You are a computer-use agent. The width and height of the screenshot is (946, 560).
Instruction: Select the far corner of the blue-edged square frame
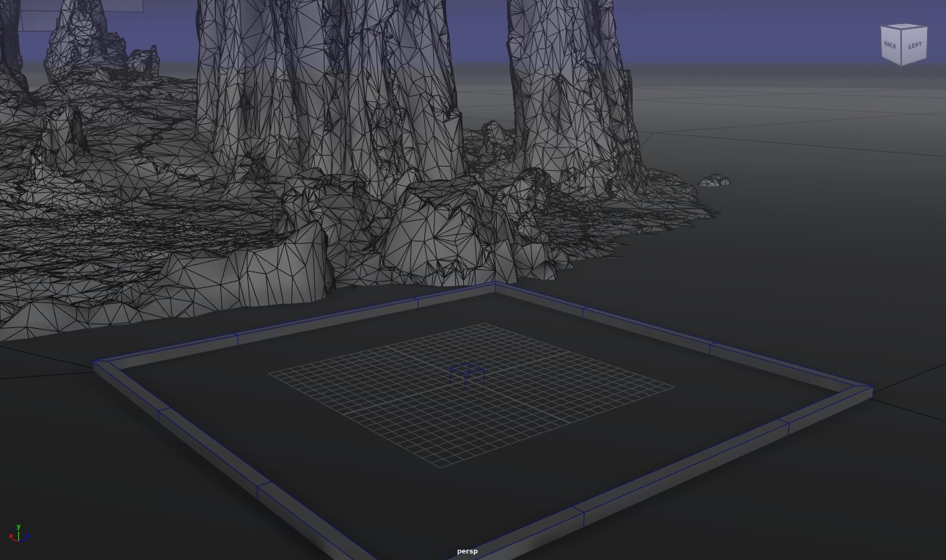[x=495, y=286]
